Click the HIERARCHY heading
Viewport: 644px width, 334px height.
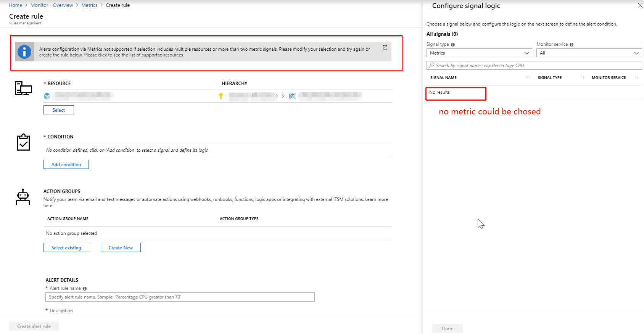[x=235, y=83]
